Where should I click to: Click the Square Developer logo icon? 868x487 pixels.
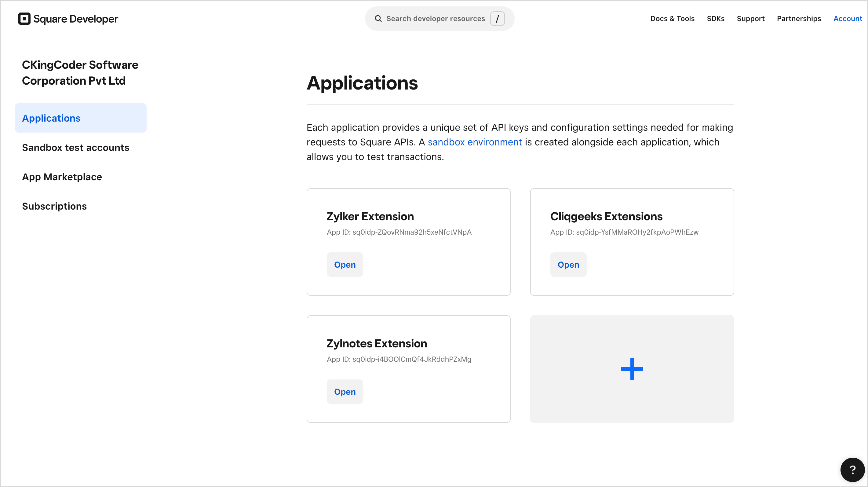[24, 19]
